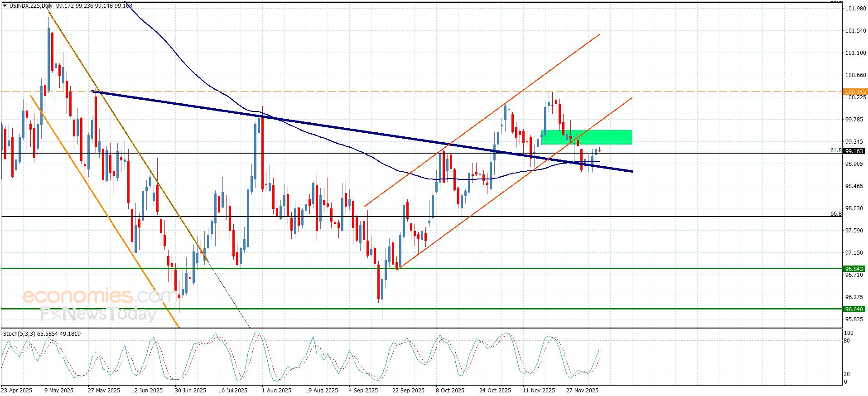868x396 pixels.
Task: Click the orange 100.342 price tag
Action: (x=855, y=92)
